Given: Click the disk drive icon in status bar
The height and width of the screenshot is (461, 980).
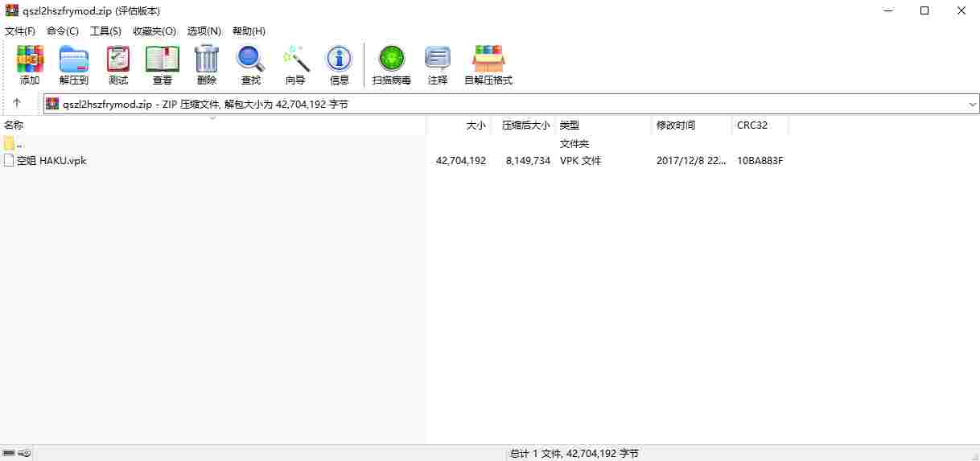Looking at the screenshot, I should point(9,454).
